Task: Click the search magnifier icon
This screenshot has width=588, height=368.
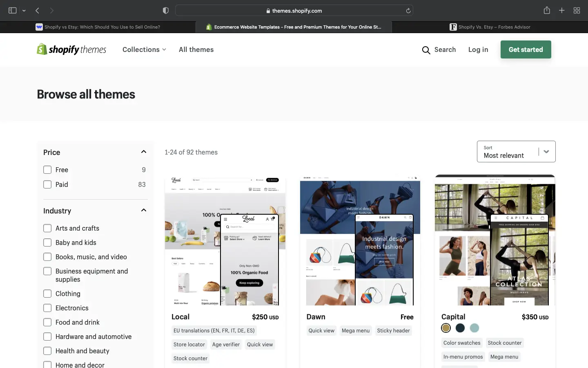Action: tap(426, 50)
